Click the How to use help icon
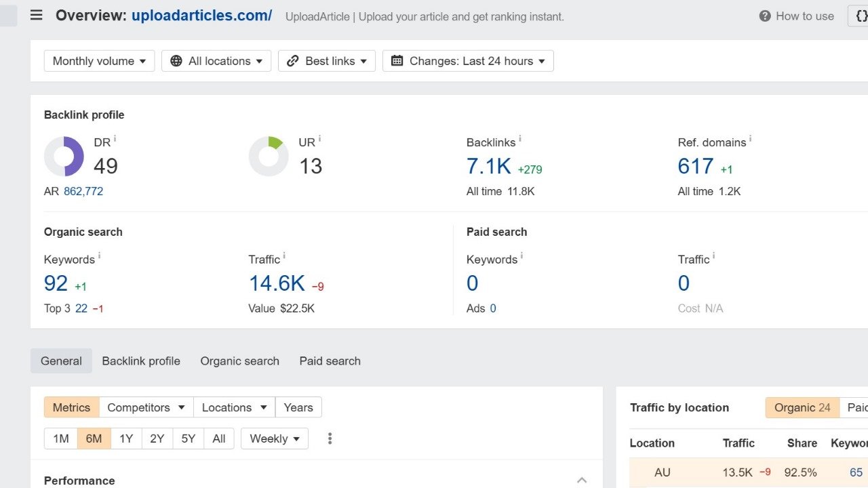The height and width of the screenshot is (488, 868). click(765, 16)
